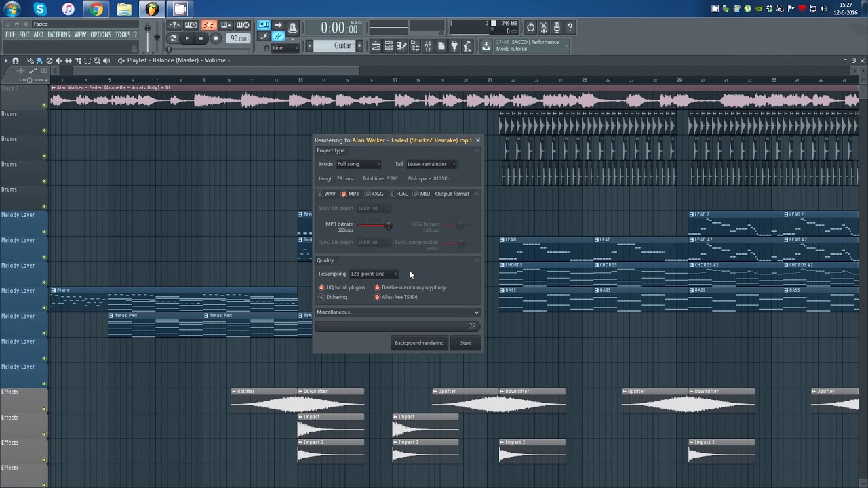Viewport: 868px width, 488px height.
Task: Open the Plugin picker plug icon
Action: tap(454, 46)
